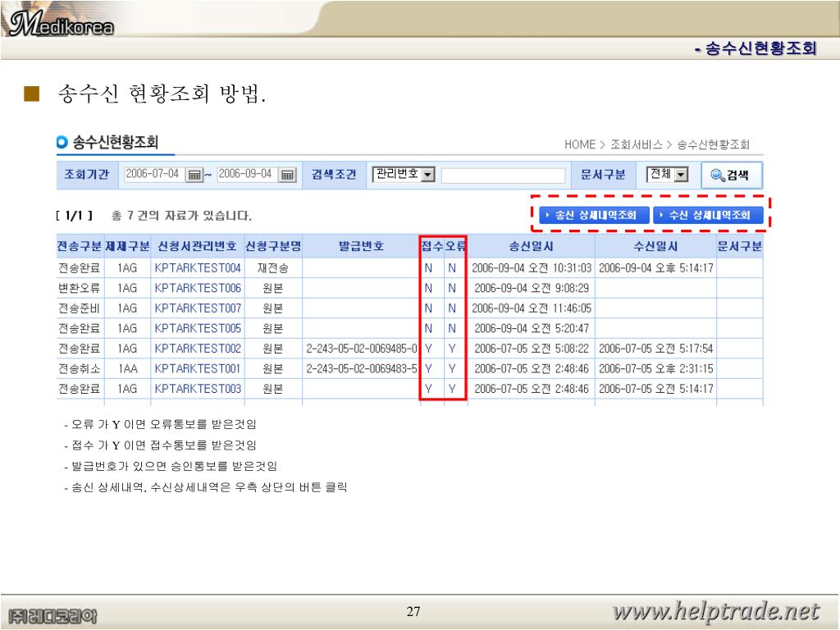Click HOME in the breadcrumb
The height and width of the screenshot is (630, 840).
[579, 144]
